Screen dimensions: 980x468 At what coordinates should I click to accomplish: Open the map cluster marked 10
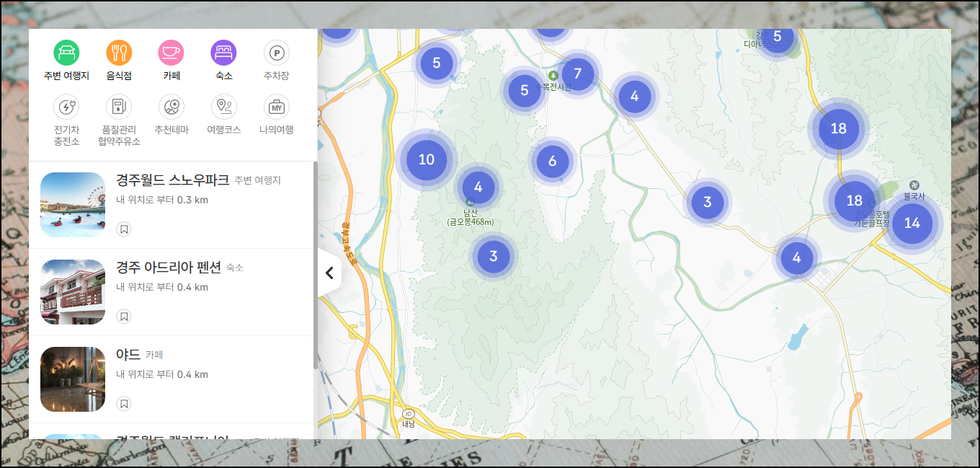(x=427, y=159)
